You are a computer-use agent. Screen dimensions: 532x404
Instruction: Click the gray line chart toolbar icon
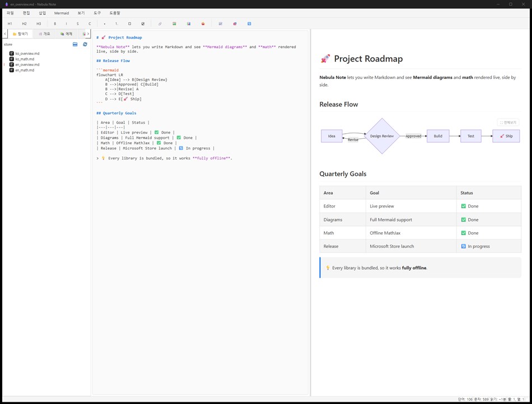[x=221, y=24]
